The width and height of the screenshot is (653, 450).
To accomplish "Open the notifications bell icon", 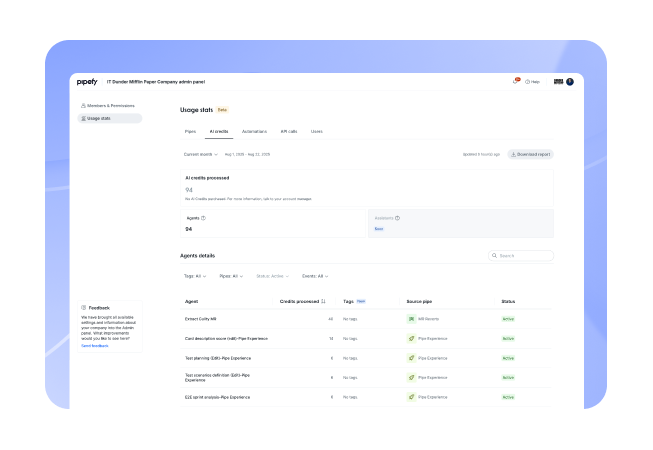I will point(516,81).
